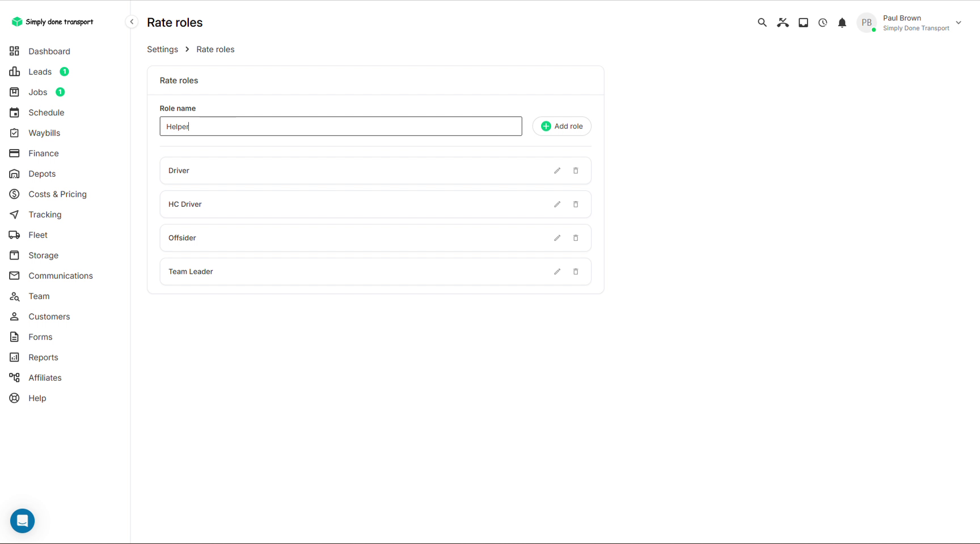
Task: Open Schedule in the sidebar
Action: (x=46, y=112)
